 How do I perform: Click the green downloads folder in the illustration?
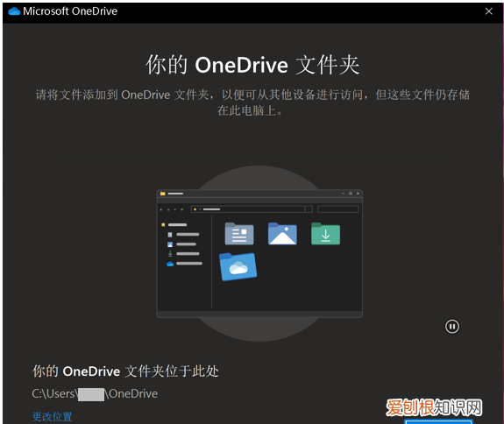click(x=325, y=234)
